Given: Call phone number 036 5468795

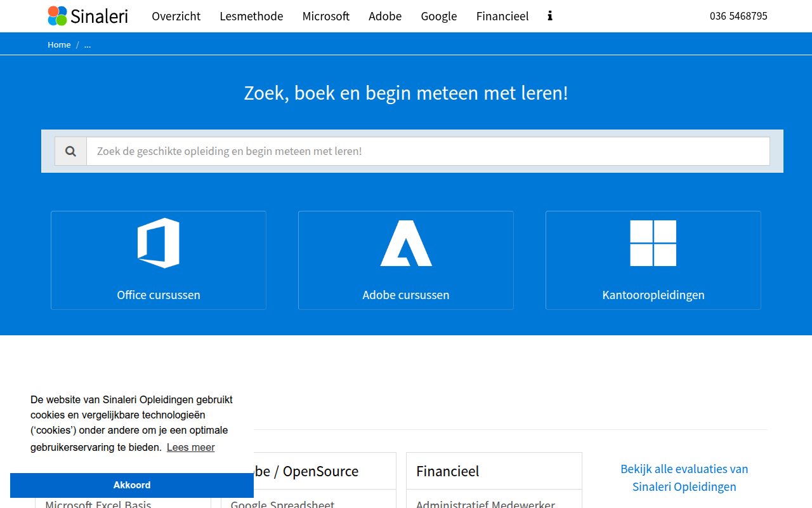Looking at the screenshot, I should [738, 16].
